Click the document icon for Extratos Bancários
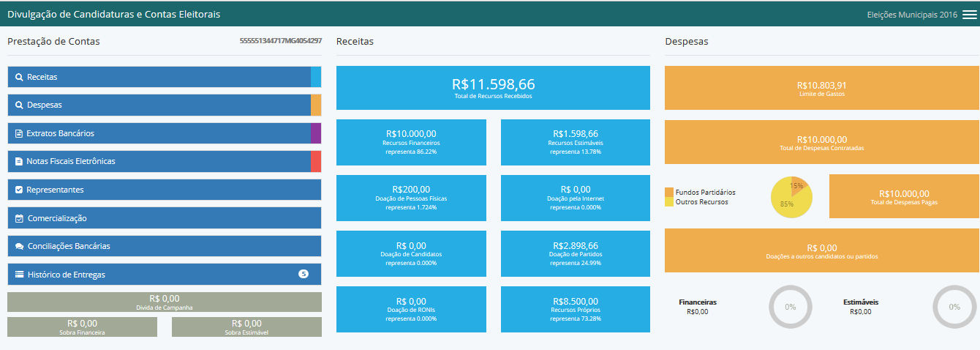 tap(19, 133)
